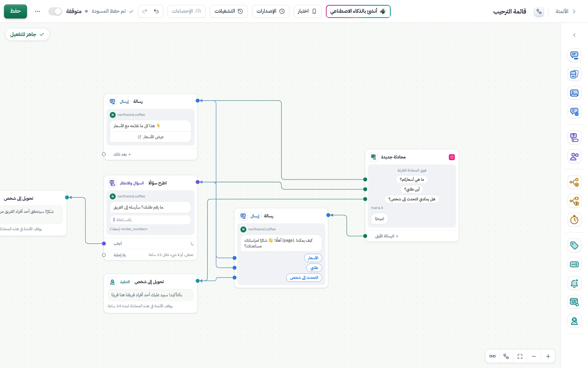This screenshot has width=588, height=368.
Task: Select the condition branch icon with X
Action: 574,182
